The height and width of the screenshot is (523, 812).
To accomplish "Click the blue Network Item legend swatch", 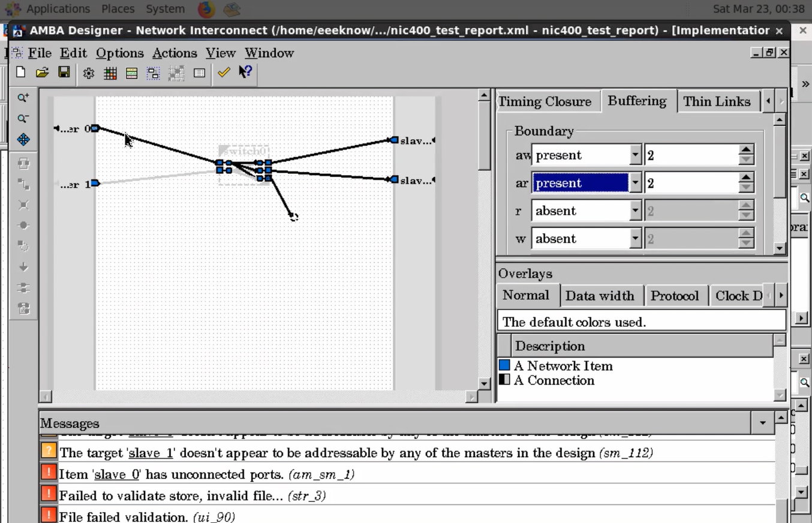I will pyautogui.click(x=504, y=365).
